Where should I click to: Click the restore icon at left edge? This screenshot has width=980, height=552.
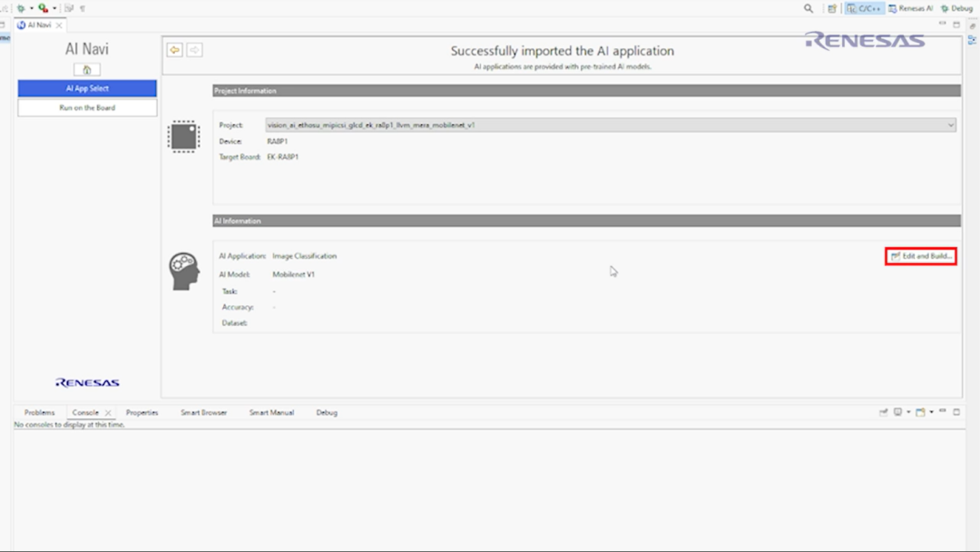3,25
